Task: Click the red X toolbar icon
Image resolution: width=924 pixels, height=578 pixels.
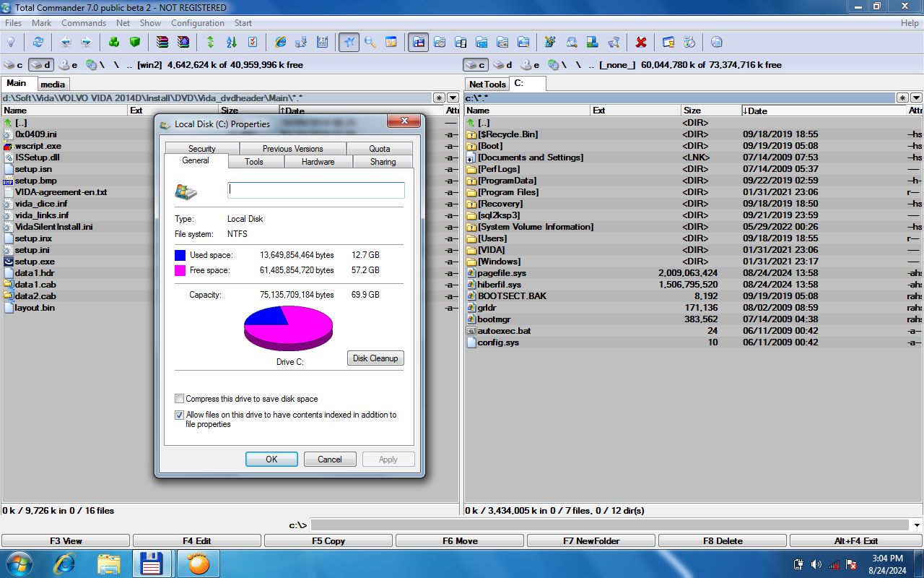Action: 640,42
